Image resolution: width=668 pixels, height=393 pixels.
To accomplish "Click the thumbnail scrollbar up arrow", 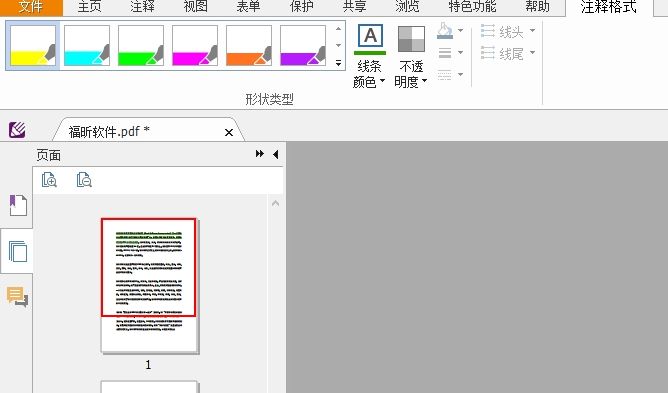I will pos(276,204).
